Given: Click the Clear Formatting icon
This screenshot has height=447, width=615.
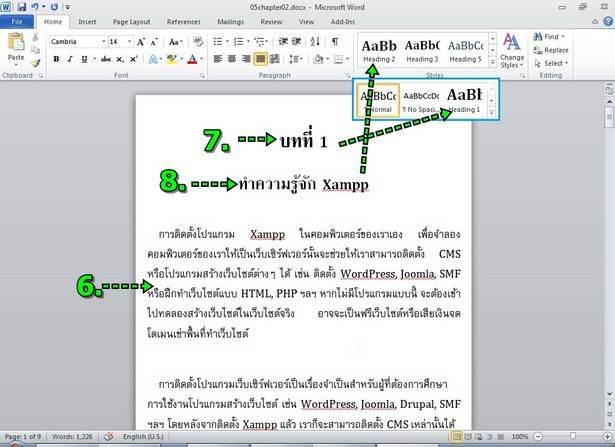Looking at the screenshot, I should (x=198, y=42).
